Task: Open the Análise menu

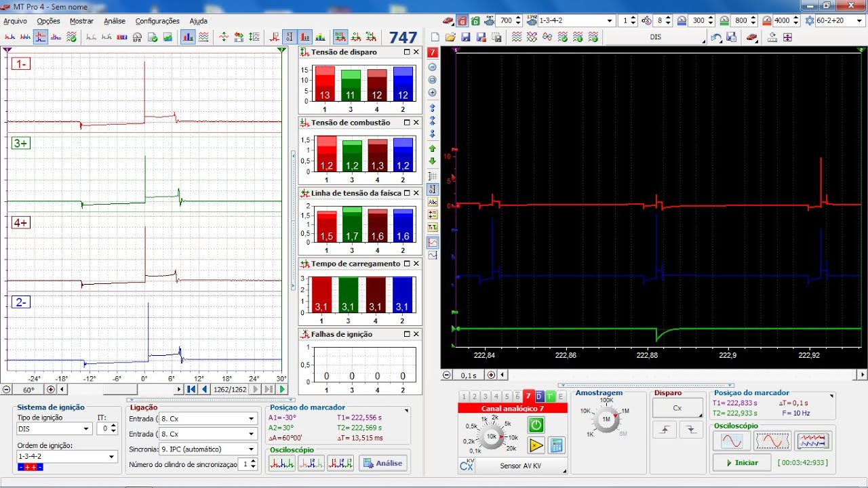Action: click(115, 21)
